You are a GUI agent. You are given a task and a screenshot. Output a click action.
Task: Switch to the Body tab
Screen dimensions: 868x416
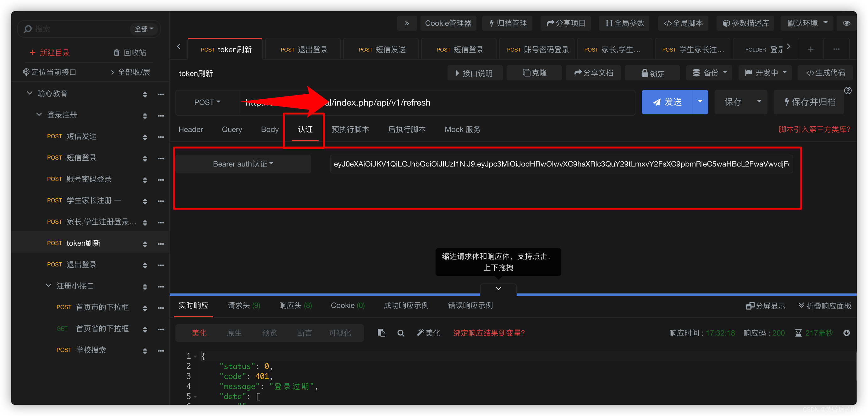tap(270, 129)
